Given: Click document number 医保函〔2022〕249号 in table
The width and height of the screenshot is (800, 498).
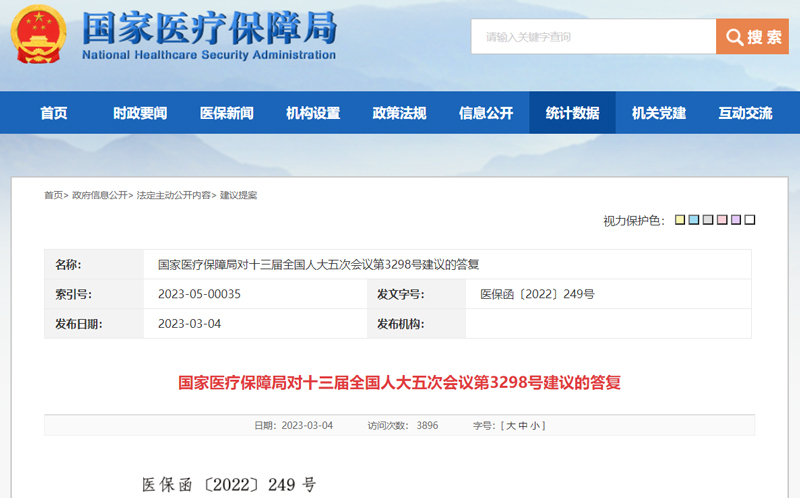Looking at the screenshot, I should [x=537, y=294].
